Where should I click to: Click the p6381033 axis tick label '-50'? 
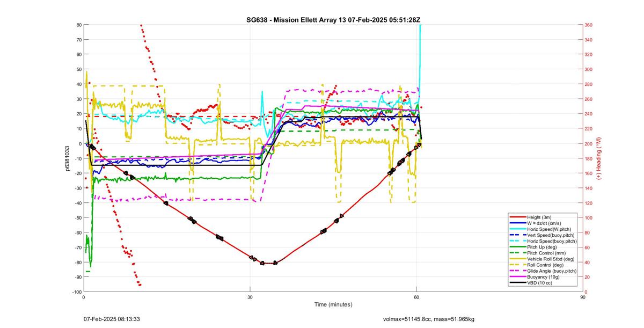click(77, 217)
